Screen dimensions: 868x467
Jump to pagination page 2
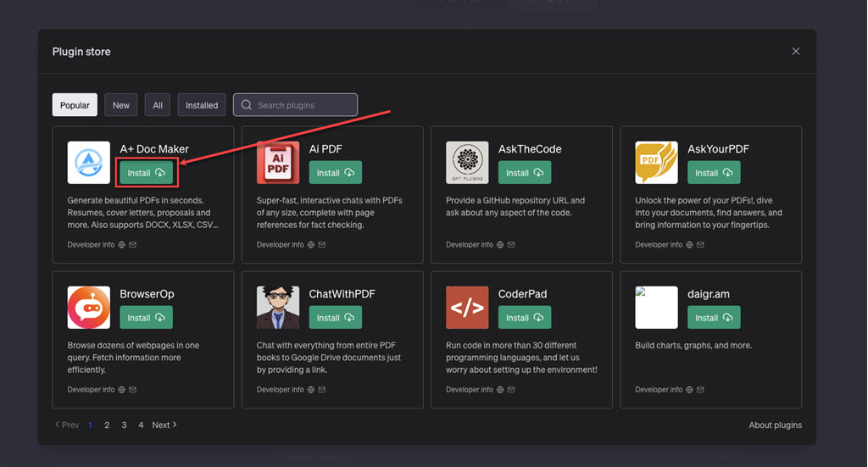click(x=107, y=425)
